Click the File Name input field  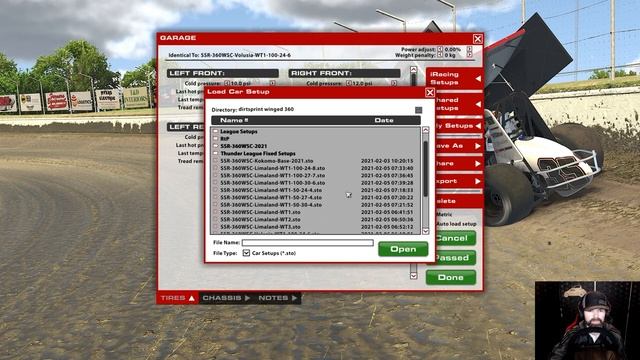tap(307, 242)
